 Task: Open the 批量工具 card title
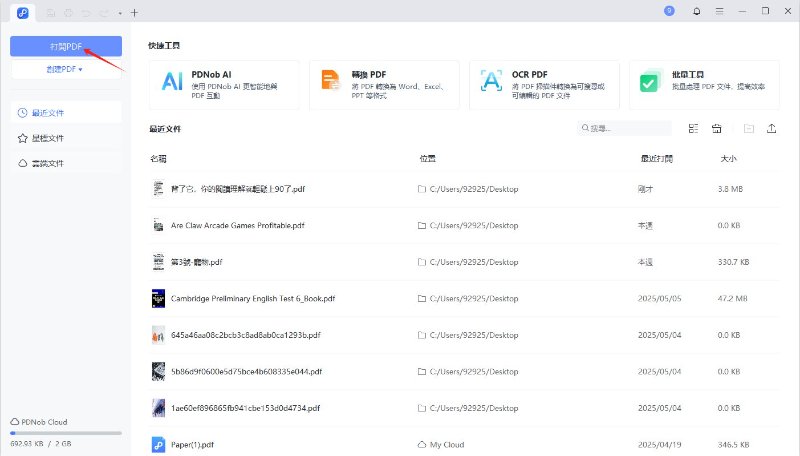coord(688,74)
